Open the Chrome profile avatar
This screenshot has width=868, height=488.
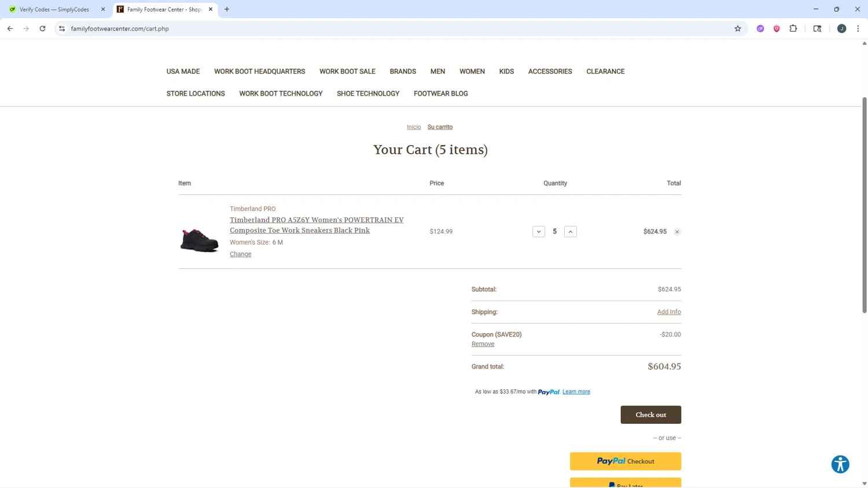pyautogui.click(x=841, y=28)
